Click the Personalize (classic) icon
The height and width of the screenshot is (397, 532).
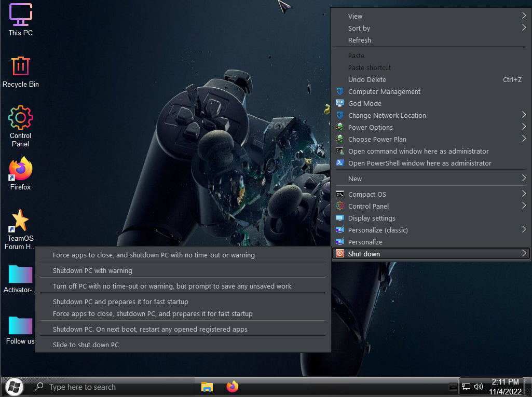point(339,230)
